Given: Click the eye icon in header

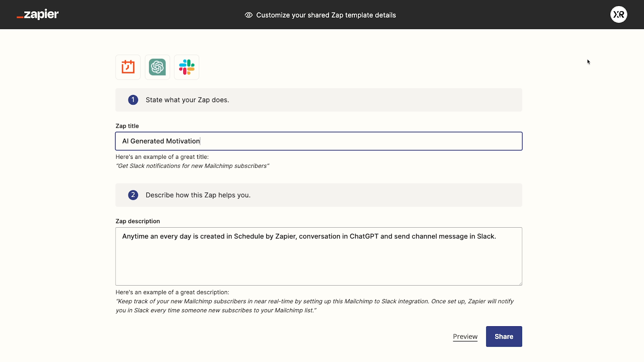Looking at the screenshot, I should tap(249, 15).
